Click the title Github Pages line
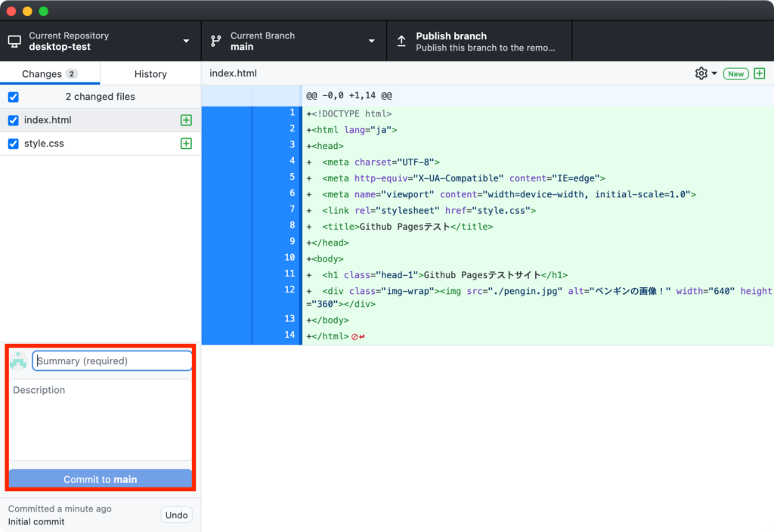Image resolution: width=774 pixels, height=532 pixels. coord(400,227)
